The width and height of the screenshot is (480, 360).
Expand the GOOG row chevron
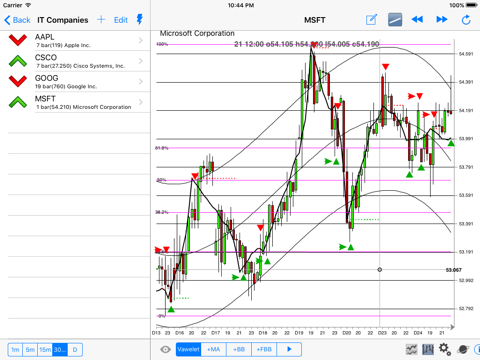(141, 82)
